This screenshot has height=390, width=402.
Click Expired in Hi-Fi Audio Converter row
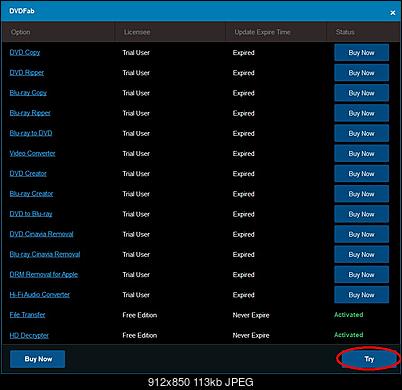[x=243, y=295]
